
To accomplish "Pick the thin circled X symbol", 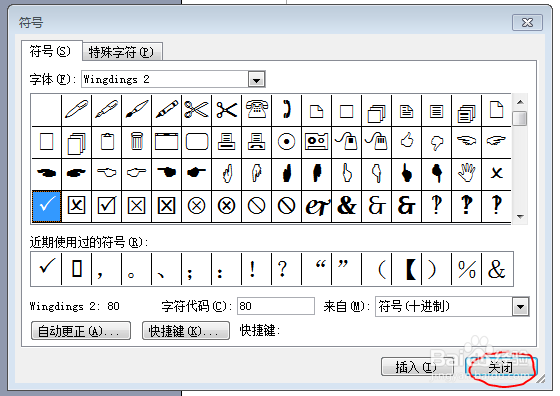I will click(196, 206).
